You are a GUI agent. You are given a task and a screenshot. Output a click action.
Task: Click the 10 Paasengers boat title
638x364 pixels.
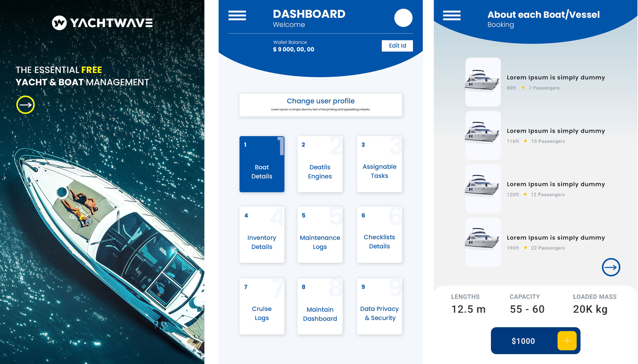(x=556, y=131)
